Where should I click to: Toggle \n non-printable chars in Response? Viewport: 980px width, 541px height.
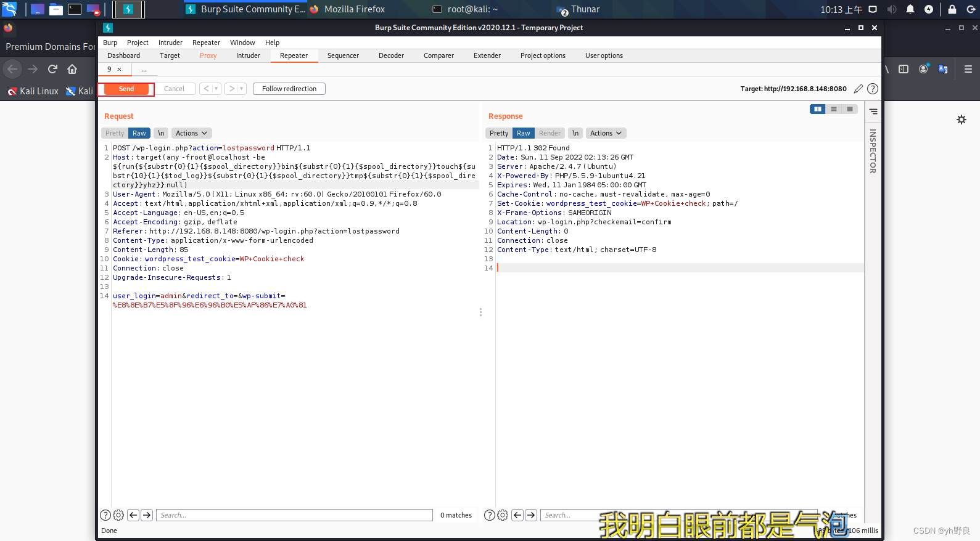(x=575, y=133)
